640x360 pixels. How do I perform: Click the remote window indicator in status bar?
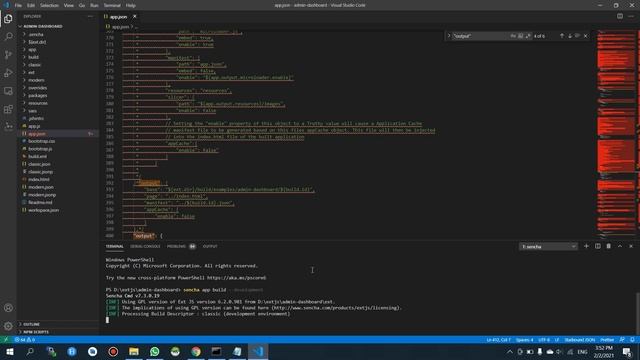click(x=6, y=340)
